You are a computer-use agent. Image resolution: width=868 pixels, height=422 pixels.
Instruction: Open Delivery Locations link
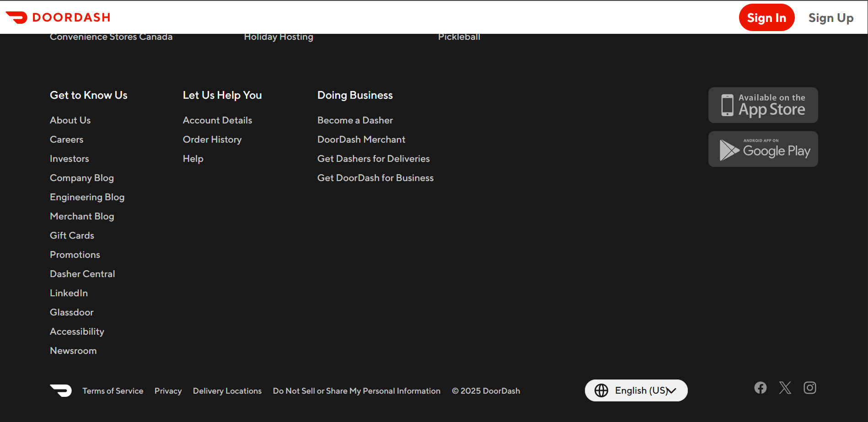(227, 391)
